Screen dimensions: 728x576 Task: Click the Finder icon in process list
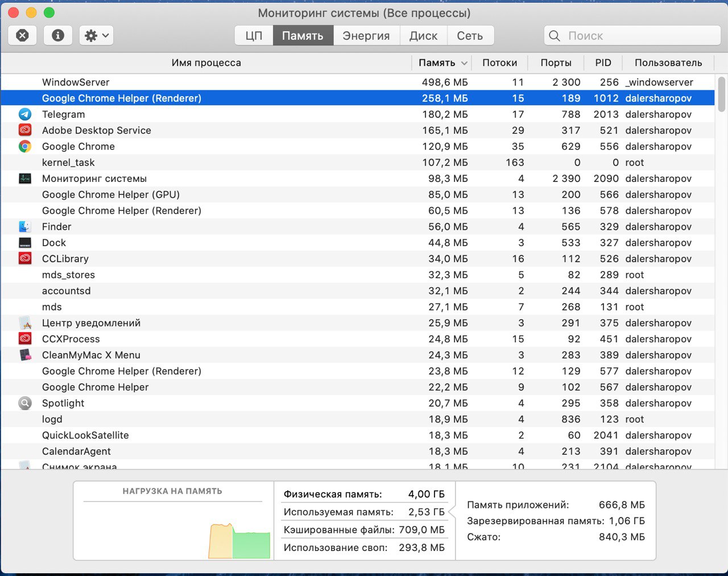pyautogui.click(x=25, y=226)
